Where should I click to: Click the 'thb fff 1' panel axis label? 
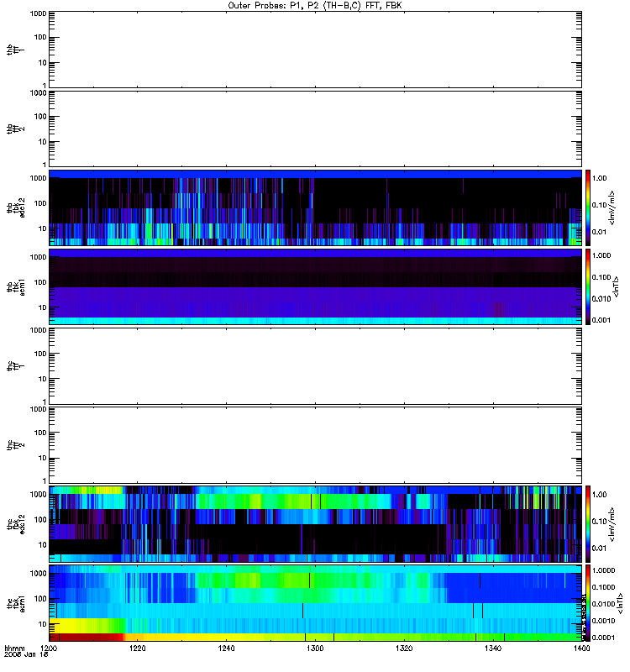click(15, 50)
